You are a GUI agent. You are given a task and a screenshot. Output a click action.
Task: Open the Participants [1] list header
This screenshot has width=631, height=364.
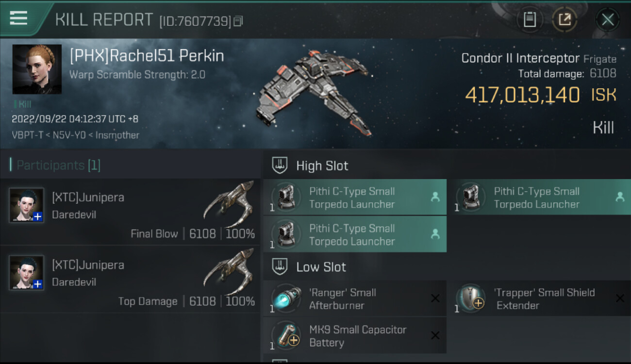(x=58, y=165)
